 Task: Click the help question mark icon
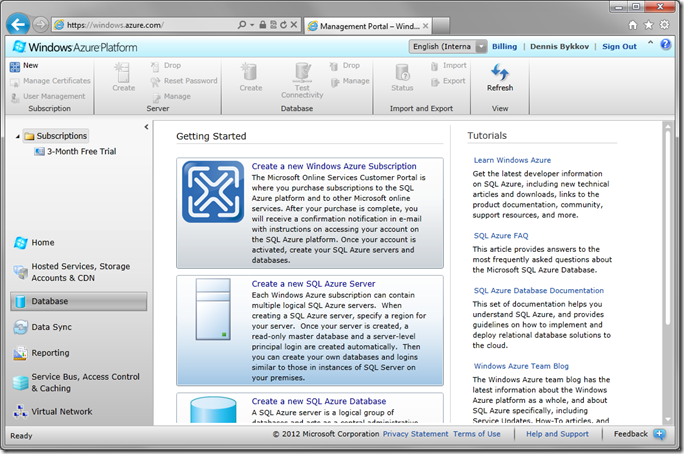point(665,46)
